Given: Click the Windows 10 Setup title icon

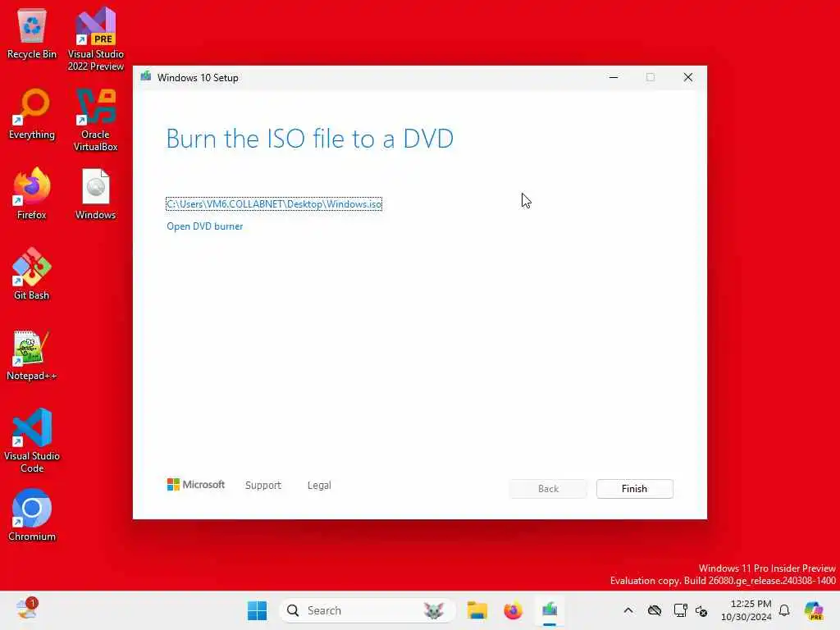Looking at the screenshot, I should pos(146,77).
